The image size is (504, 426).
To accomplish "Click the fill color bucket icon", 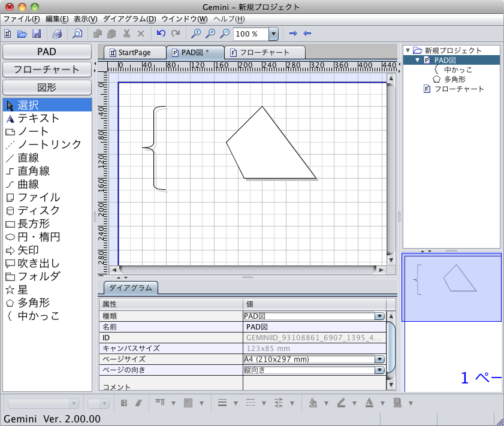I will [x=313, y=403].
